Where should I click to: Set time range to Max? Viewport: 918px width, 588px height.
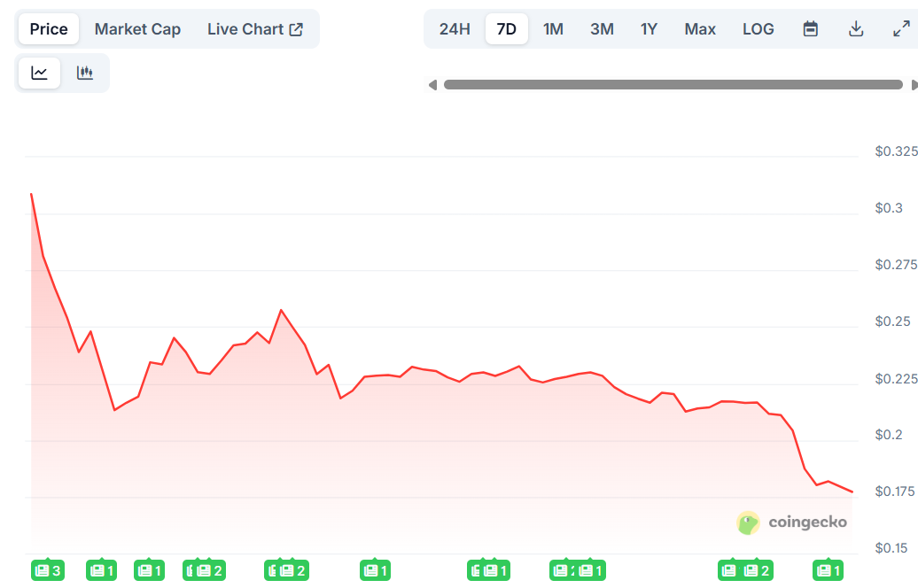tap(700, 28)
